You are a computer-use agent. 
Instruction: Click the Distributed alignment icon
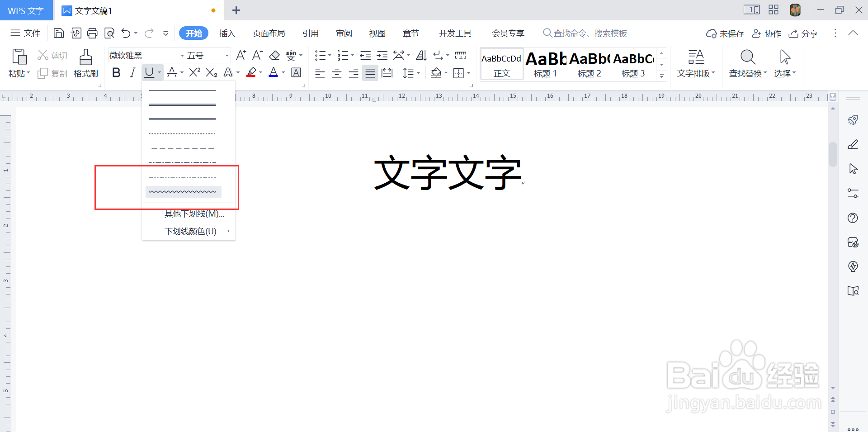pyautogui.click(x=387, y=73)
